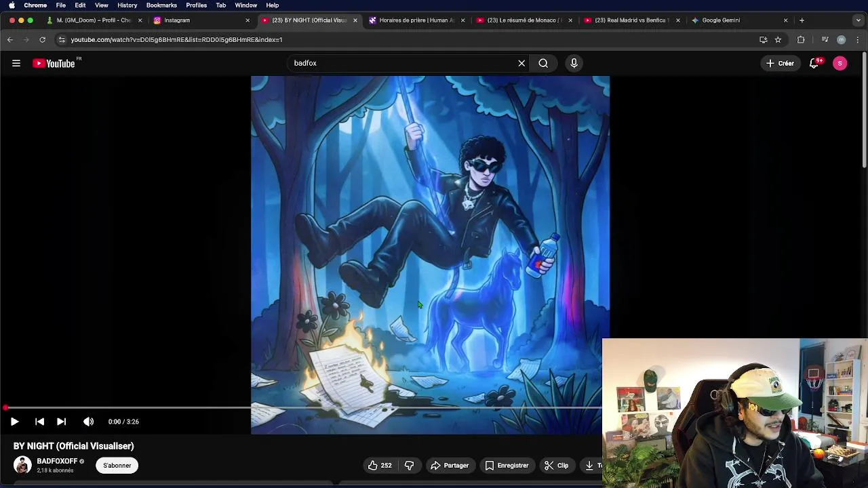Switch to Horaires de prière tab
Image resolution: width=868 pixels, height=488 pixels.
[416, 20]
